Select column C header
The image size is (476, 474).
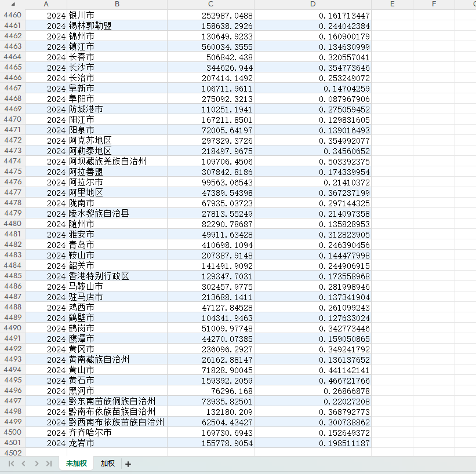pos(210,4)
